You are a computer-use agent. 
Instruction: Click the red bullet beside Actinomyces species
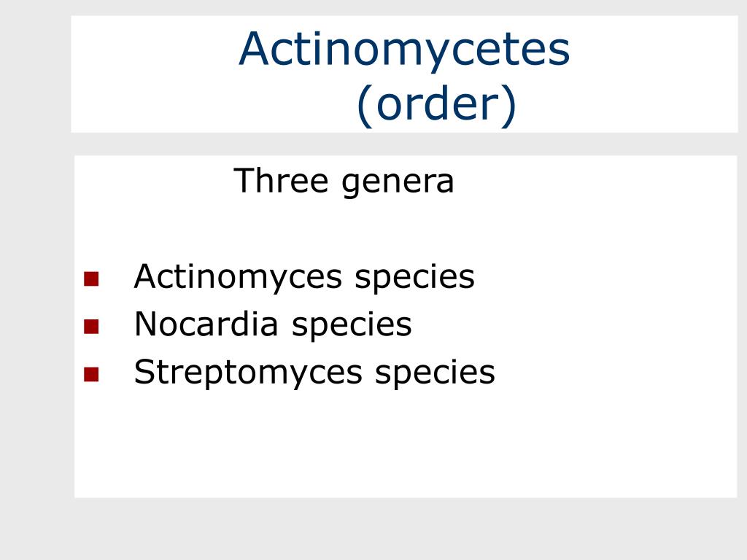pos(91,279)
